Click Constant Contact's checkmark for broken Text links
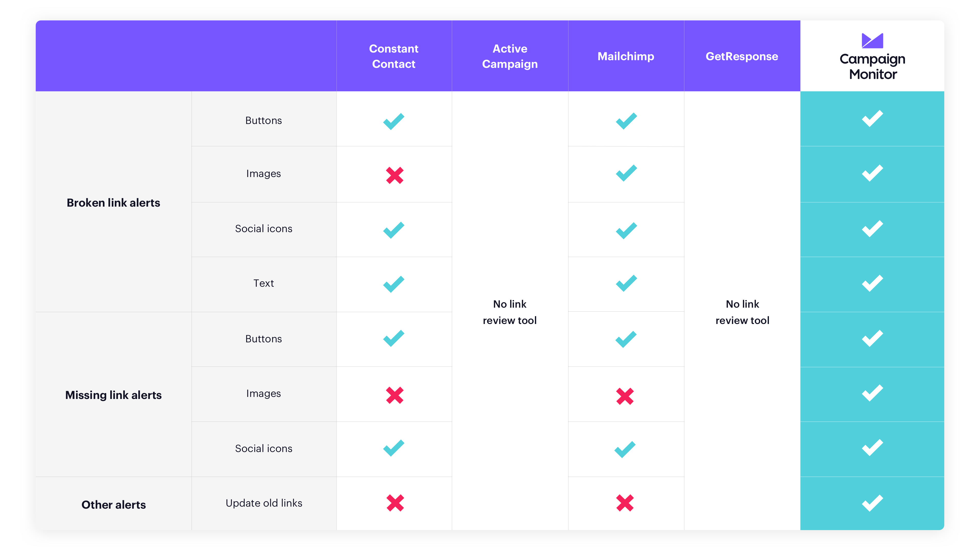The width and height of the screenshot is (980, 551). [394, 284]
